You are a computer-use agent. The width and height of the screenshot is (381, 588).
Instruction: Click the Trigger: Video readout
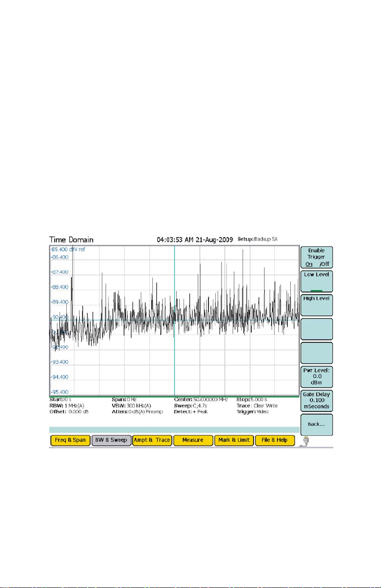tap(254, 412)
